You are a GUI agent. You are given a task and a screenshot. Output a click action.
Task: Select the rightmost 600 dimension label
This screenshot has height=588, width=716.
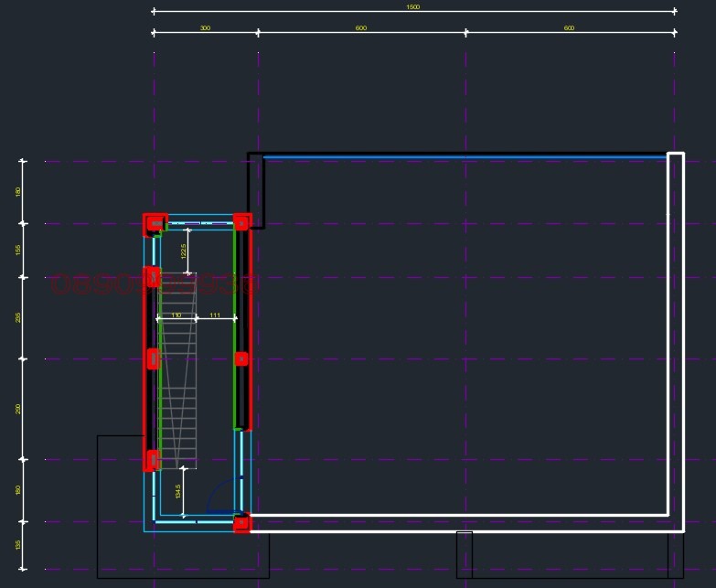(569, 28)
